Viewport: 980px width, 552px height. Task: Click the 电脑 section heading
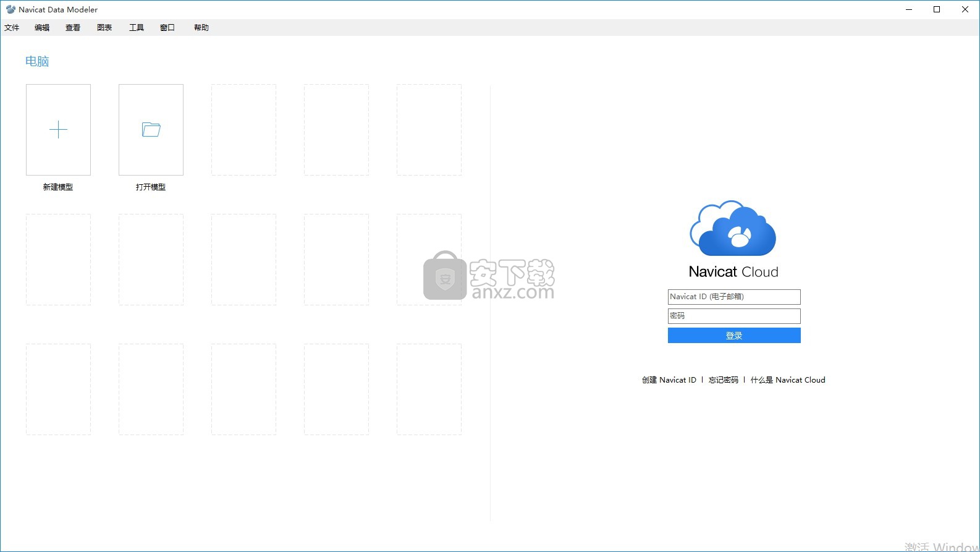tap(37, 61)
